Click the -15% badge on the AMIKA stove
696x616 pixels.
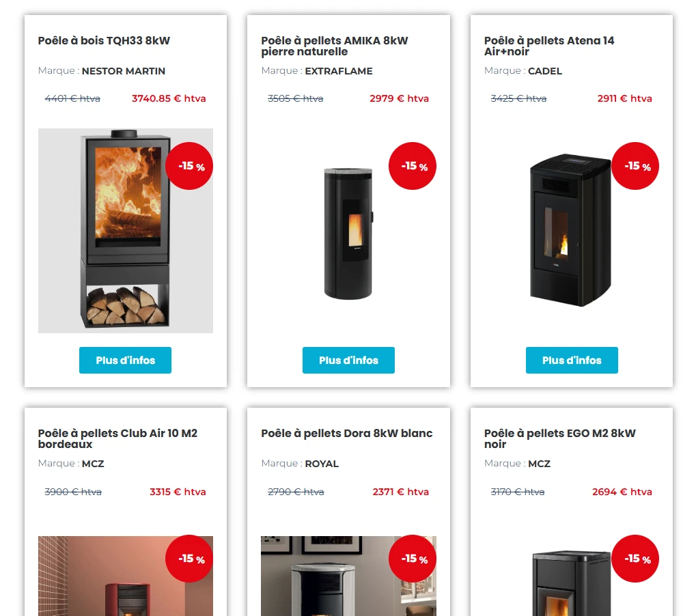[413, 166]
